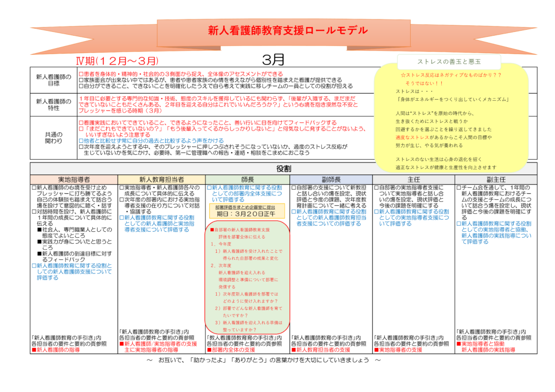Click the 師長 column header

(247, 180)
